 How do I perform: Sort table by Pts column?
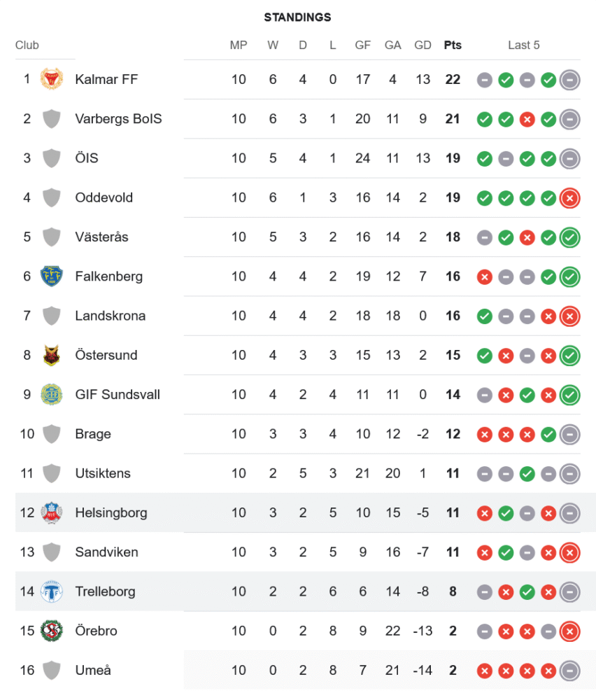coord(453,45)
